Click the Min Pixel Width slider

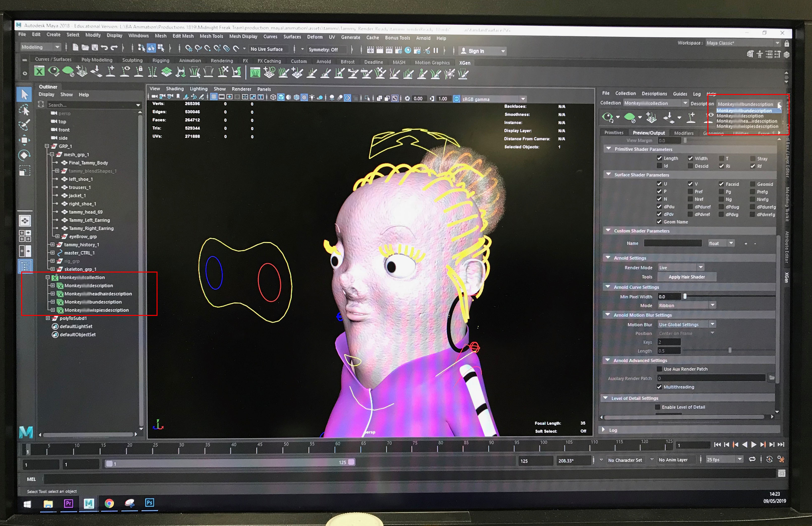tap(685, 297)
